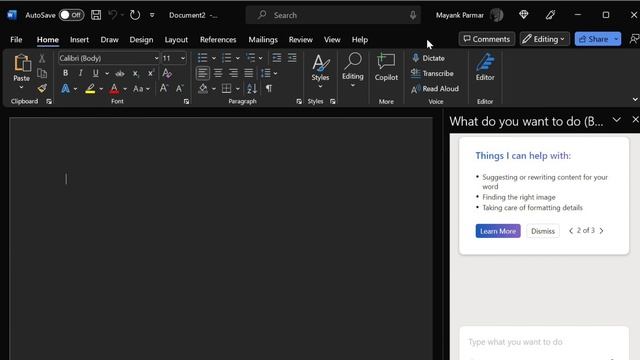Open the font size 11 dropdown
640x360 pixels.
[x=182, y=58]
